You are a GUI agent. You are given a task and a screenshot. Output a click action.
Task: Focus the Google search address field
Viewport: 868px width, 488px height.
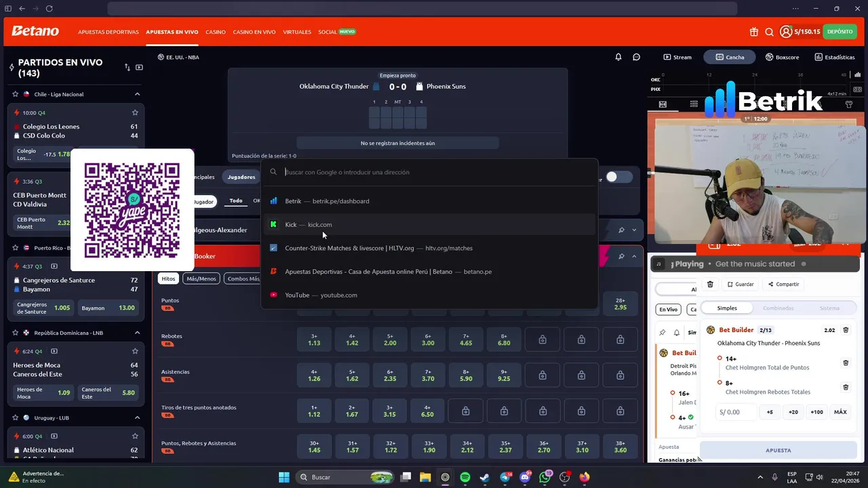429,172
